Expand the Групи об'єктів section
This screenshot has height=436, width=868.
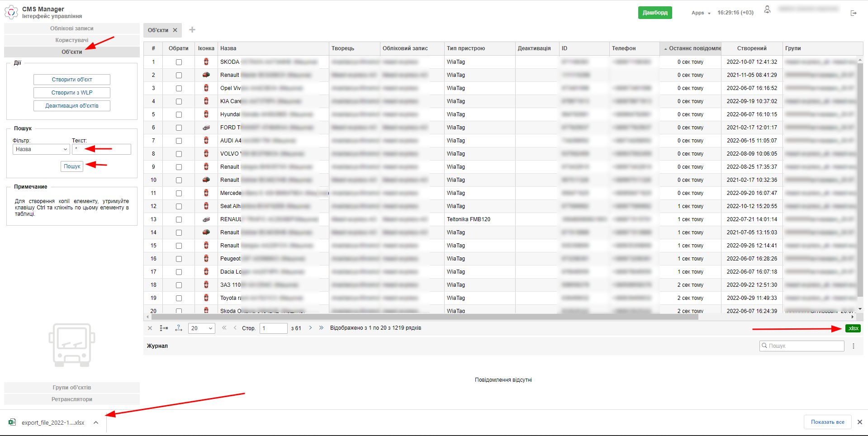(72, 388)
